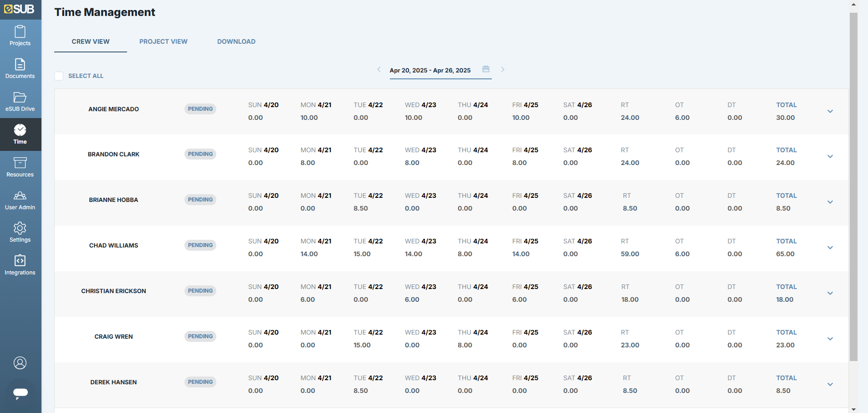
Task: Open Integrations from the sidebar
Action: tap(20, 265)
